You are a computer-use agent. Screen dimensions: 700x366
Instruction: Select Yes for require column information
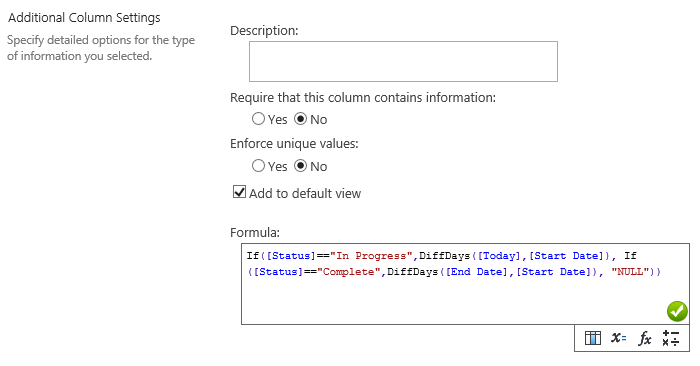(x=258, y=119)
